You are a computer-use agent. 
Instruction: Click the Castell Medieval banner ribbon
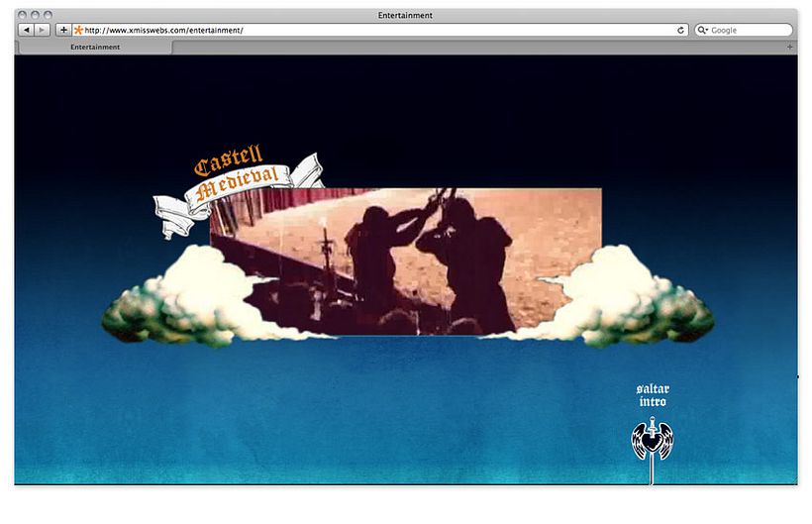tap(238, 190)
